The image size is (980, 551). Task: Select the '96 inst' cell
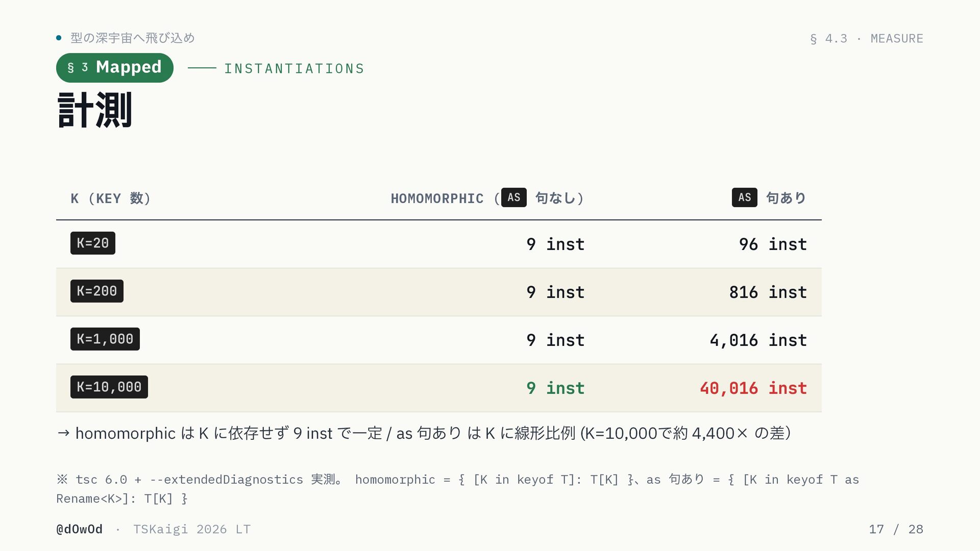point(773,244)
